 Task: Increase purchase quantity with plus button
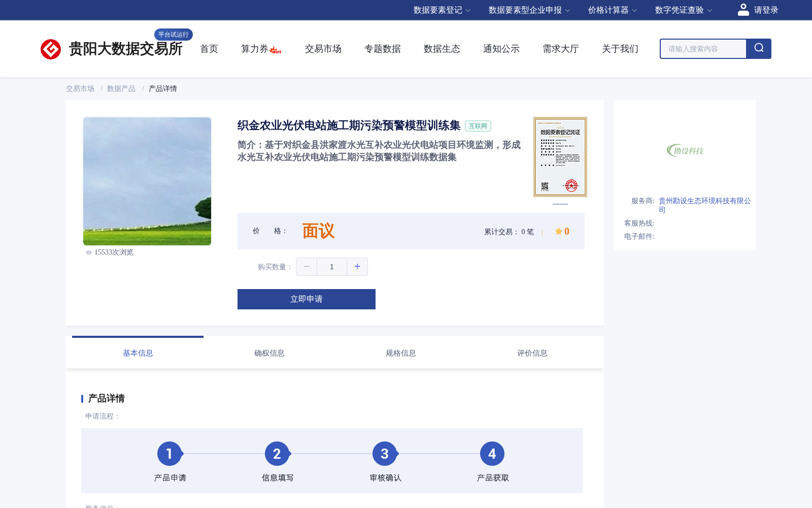pyautogui.click(x=357, y=267)
